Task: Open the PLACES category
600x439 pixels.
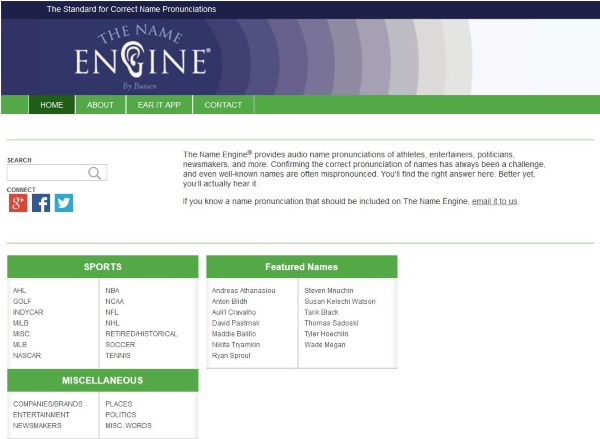Action: [119, 404]
